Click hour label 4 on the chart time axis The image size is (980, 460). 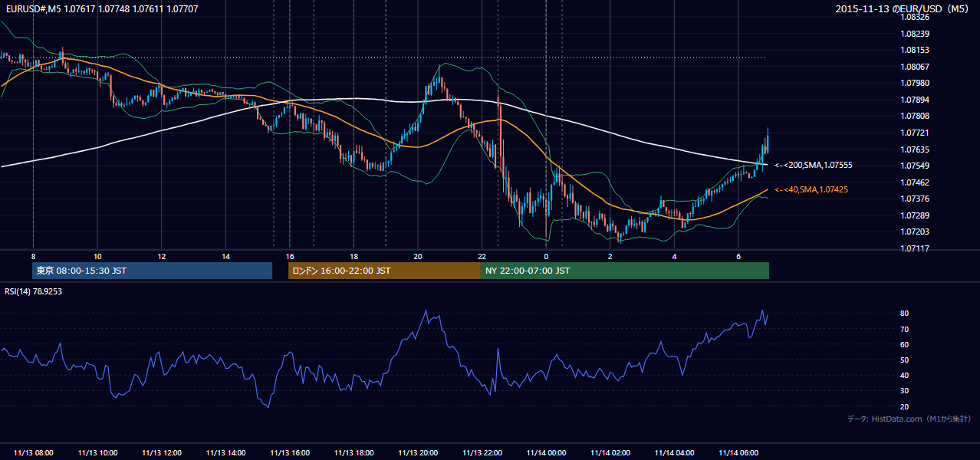(674, 256)
